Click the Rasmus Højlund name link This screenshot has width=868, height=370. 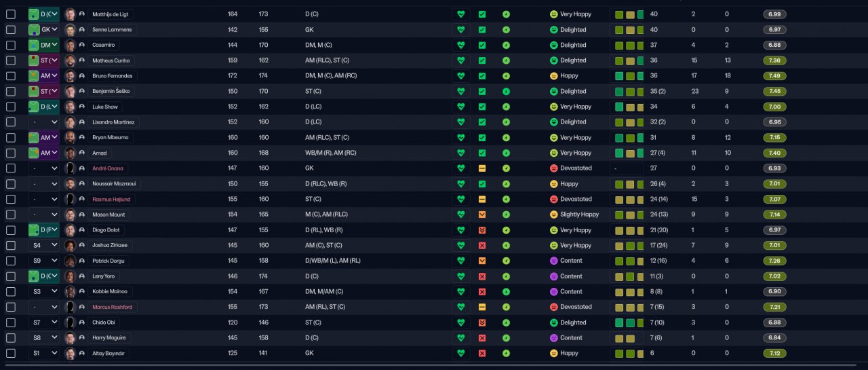(x=113, y=199)
